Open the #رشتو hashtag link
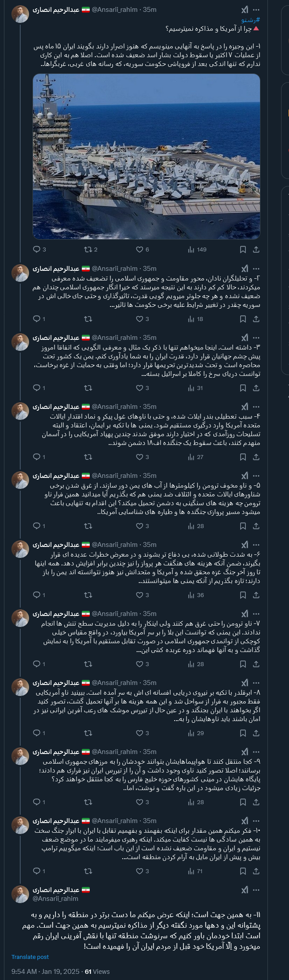289x980 pixels. (251, 20)
